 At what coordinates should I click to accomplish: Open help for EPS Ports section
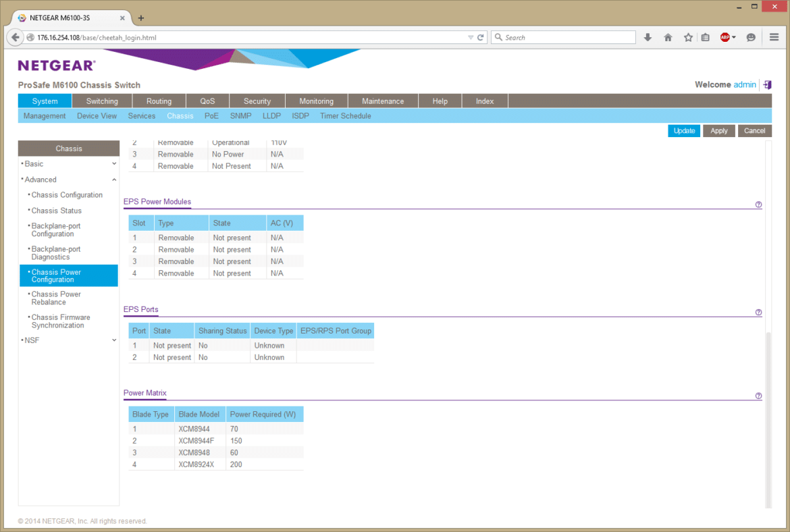coord(758,313)
